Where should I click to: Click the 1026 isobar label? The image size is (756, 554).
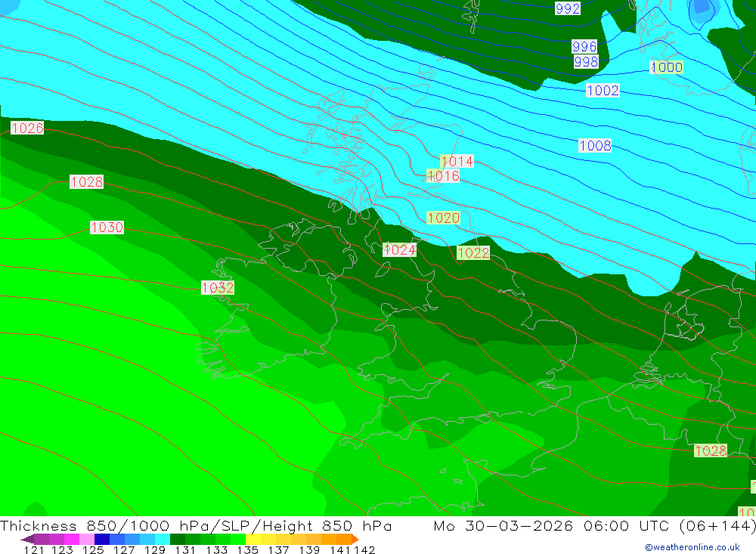tap(27, 128)
